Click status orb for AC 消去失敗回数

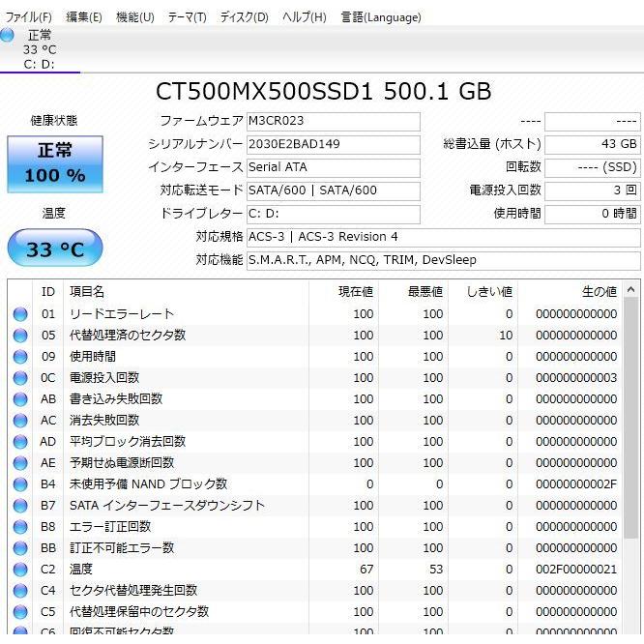click(x=20, y=421)
